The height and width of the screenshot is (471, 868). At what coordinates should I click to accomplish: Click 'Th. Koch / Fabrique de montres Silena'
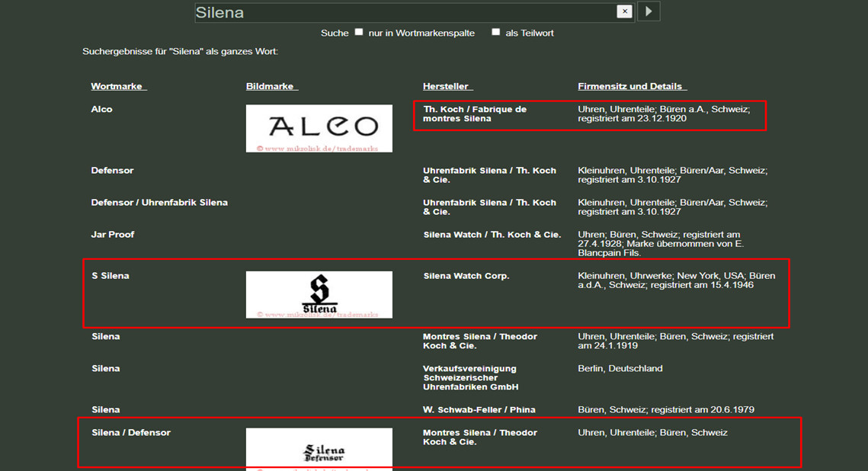(x=475, y=114)
